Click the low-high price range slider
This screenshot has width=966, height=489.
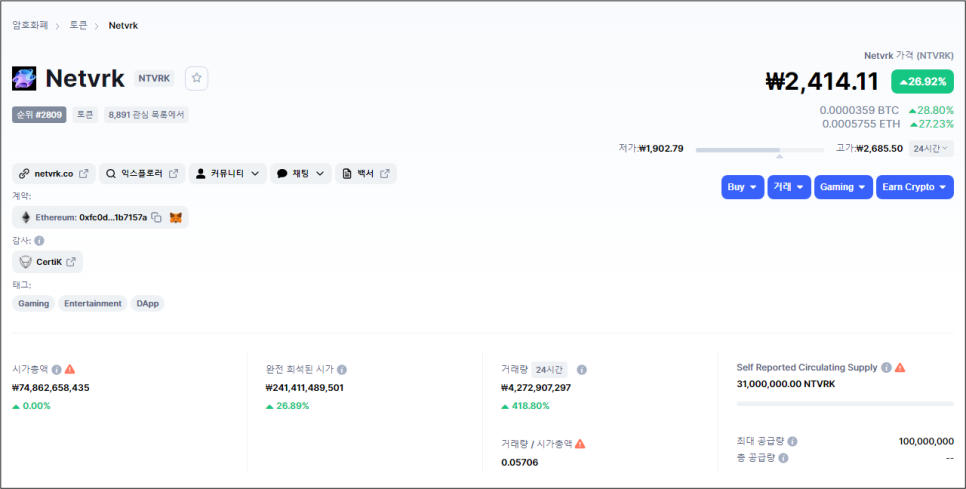765,149
